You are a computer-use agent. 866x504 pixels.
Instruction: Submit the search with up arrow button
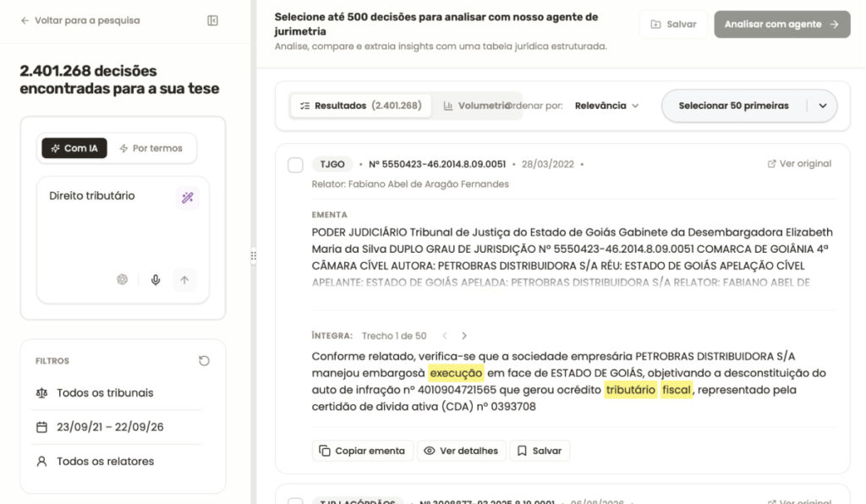[x=184, y=280]
